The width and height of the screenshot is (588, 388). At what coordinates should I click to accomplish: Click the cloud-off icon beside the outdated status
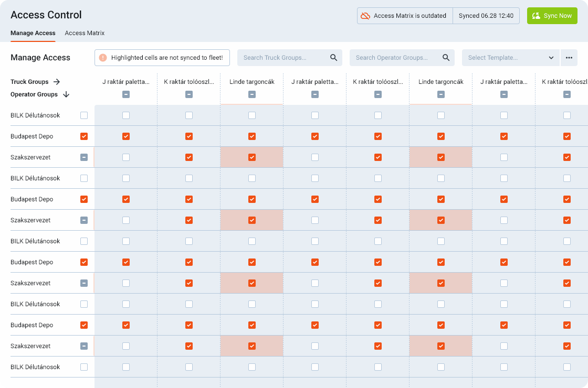tap(365, 16)
